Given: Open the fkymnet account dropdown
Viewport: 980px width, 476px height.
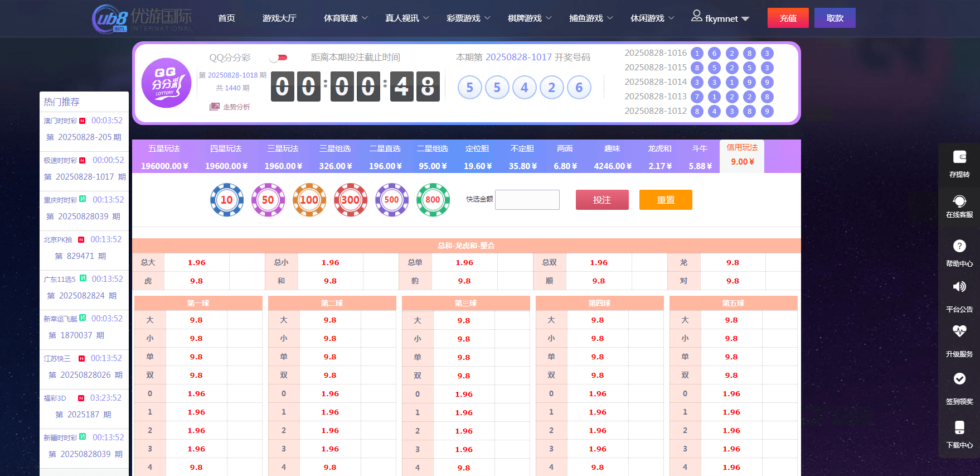Looking at the screenshot, I should point(720,18).
